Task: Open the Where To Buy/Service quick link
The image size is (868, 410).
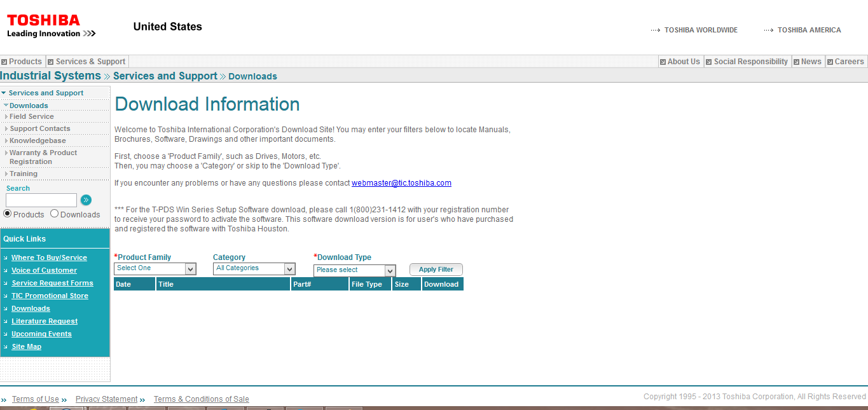Action: point(49,257)
